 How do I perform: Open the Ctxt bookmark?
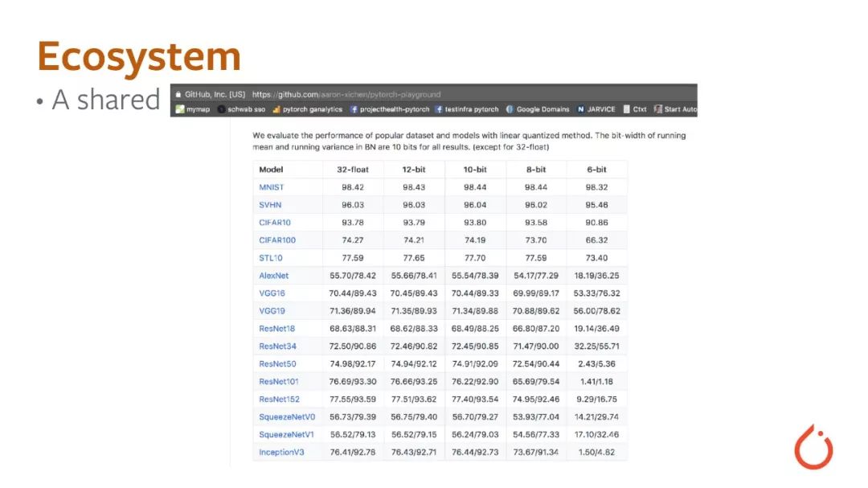pos(635,109)
